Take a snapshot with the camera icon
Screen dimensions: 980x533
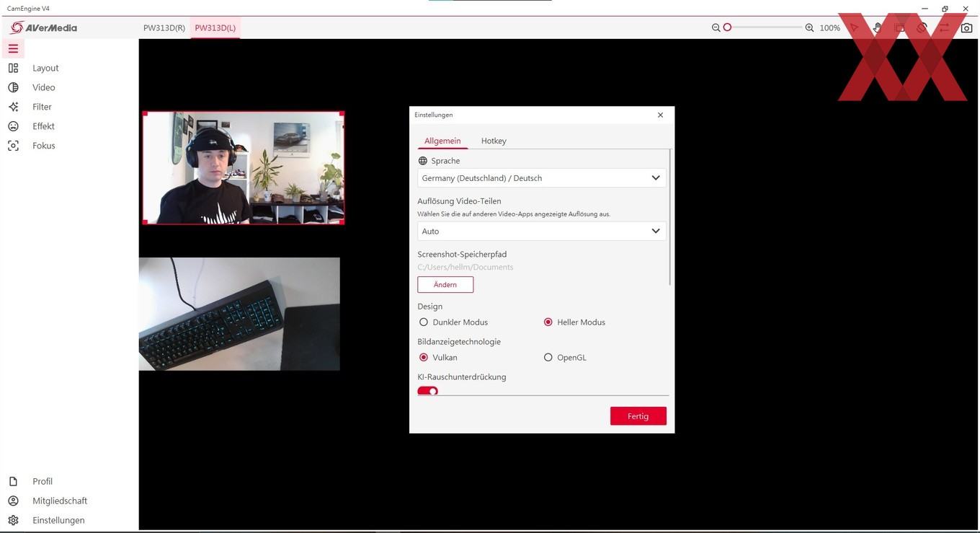click(966, 27)
